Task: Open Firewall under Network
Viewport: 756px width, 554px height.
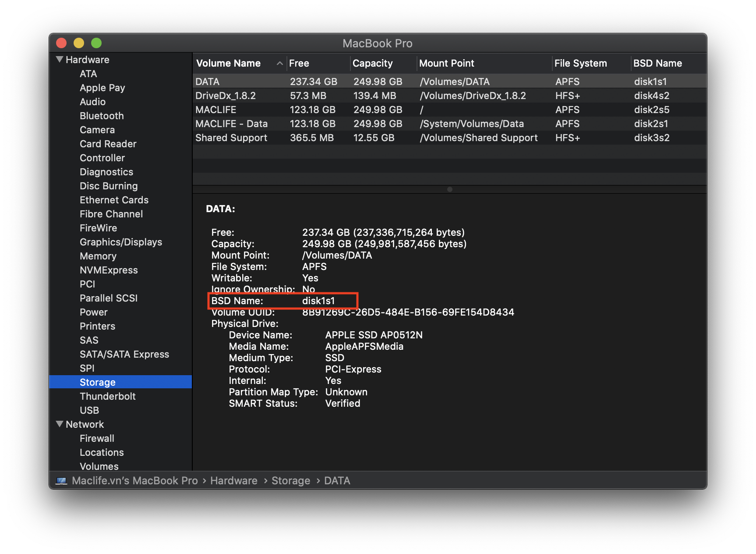Action: 97,438
